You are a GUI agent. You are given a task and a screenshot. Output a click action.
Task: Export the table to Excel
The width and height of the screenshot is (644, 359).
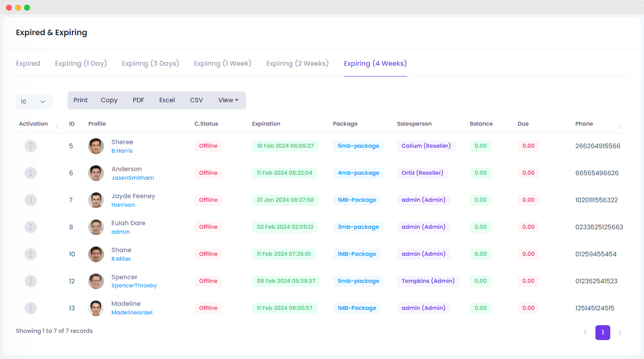pyautogui.click(x=167, y=100)
